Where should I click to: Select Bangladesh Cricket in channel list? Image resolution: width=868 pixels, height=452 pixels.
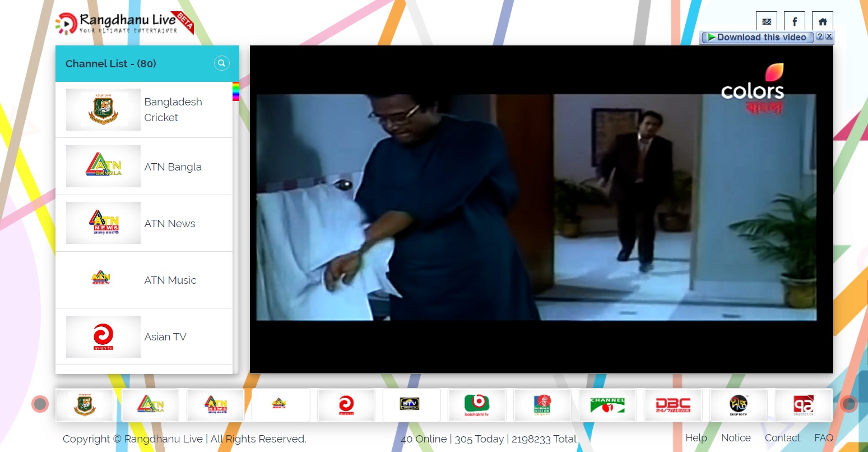(144, 109)
